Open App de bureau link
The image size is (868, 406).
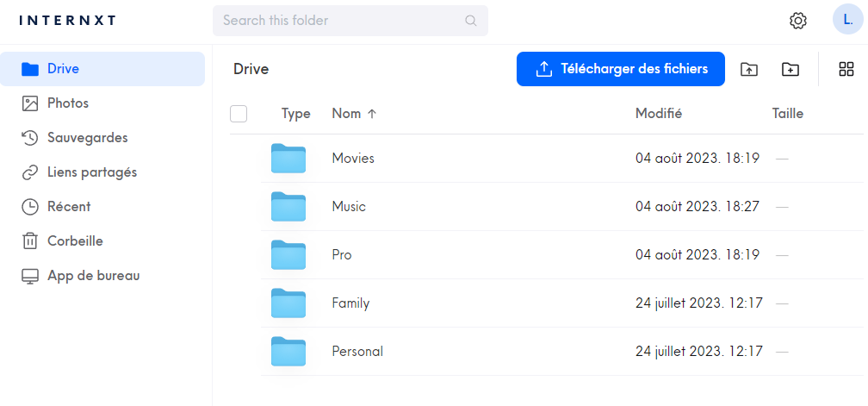pyautogui.click(x=93, y=276)
